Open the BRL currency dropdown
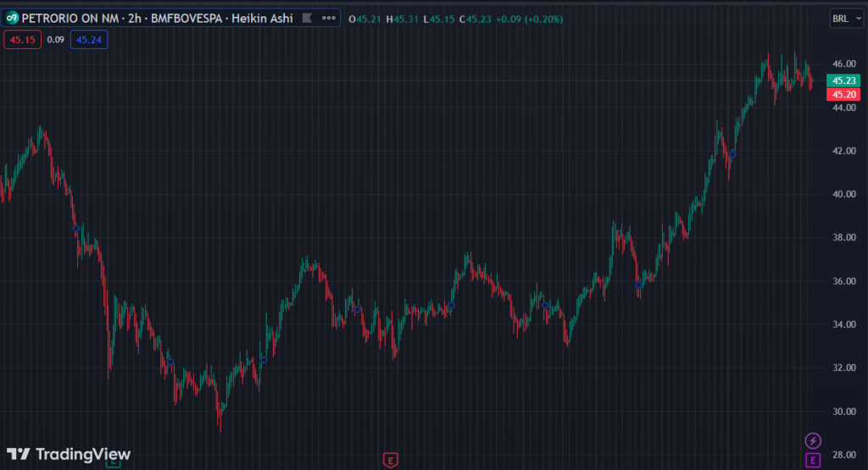The width and height of the screenshot is (868, 470). (x=847, y=19)
